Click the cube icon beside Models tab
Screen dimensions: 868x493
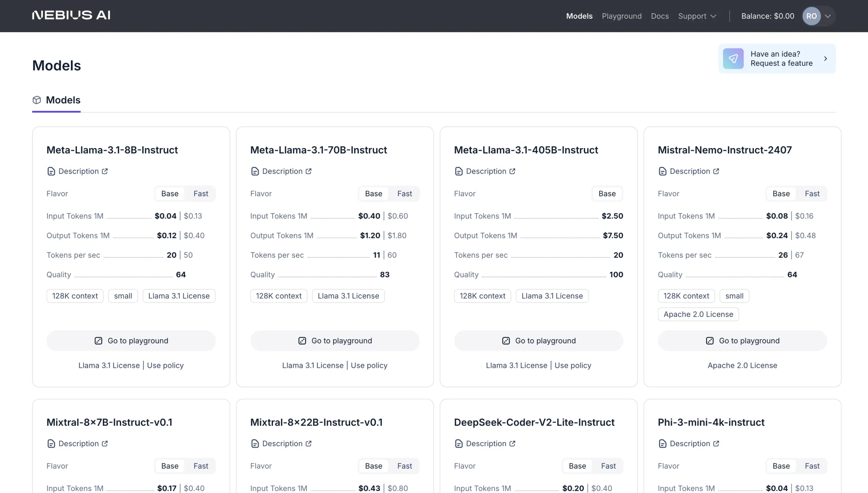tap(37, 100)
